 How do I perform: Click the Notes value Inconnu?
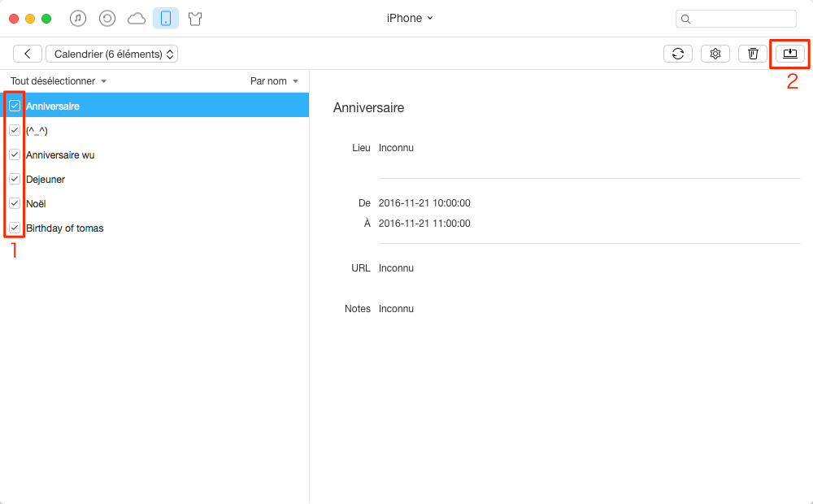point(396,309)
